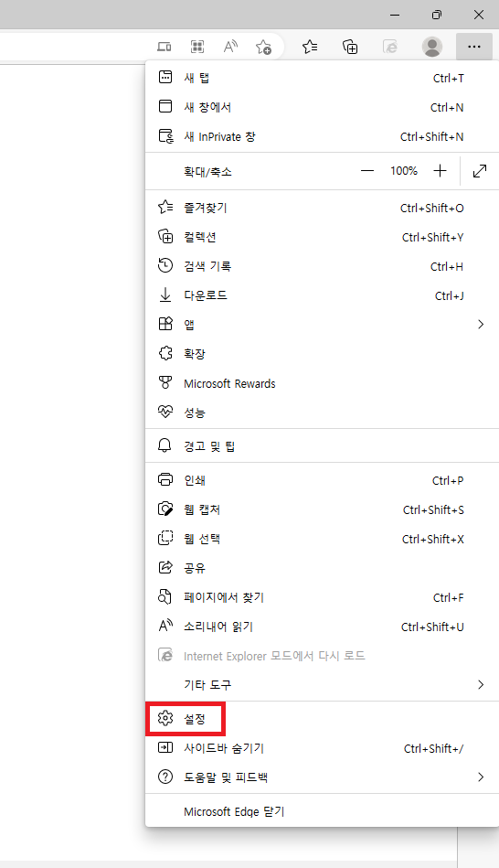This screenshot has height=868, width=499.
Task: Click the QR code icon in address bar
Action: (197, 47)
